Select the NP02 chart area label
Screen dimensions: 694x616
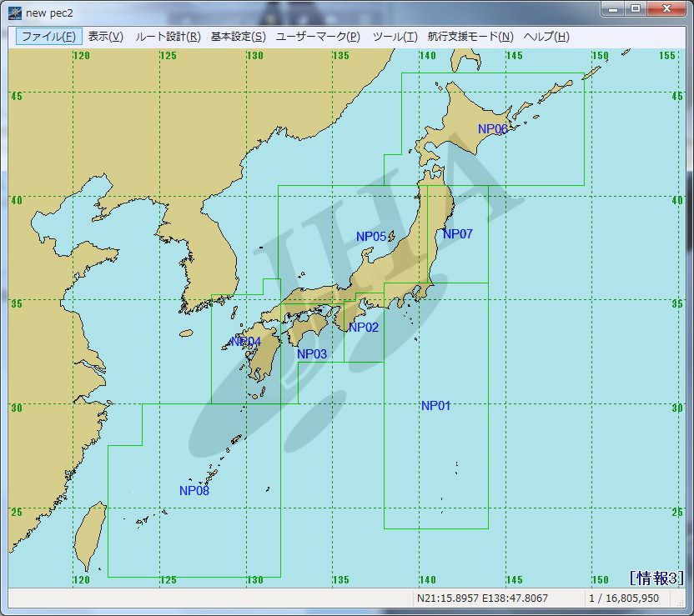point(364,328)
